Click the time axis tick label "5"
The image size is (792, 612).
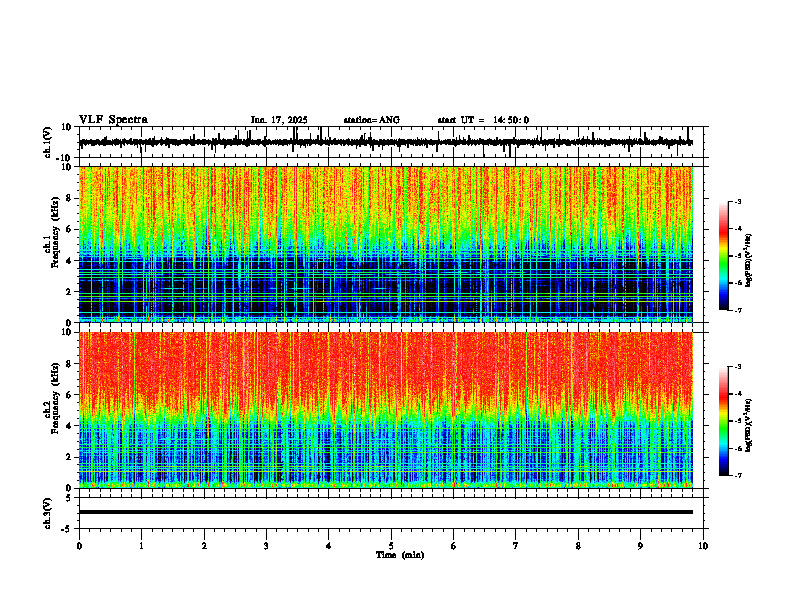(391, 546)
